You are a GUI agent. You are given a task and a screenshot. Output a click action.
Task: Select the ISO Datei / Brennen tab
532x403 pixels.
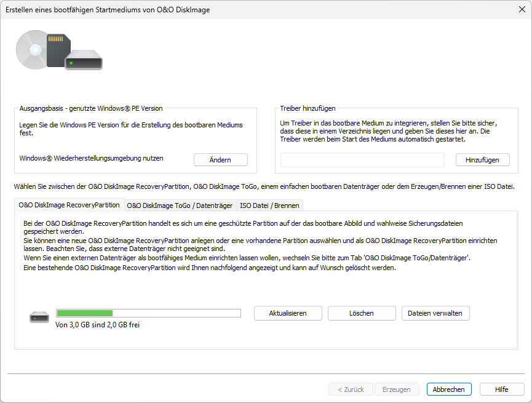269,205
